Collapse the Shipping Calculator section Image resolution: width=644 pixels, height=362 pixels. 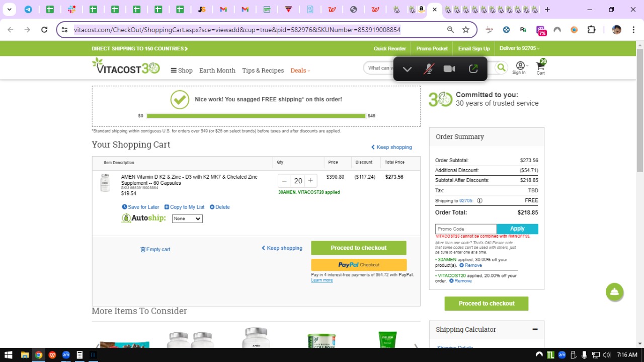coord(535,329)
